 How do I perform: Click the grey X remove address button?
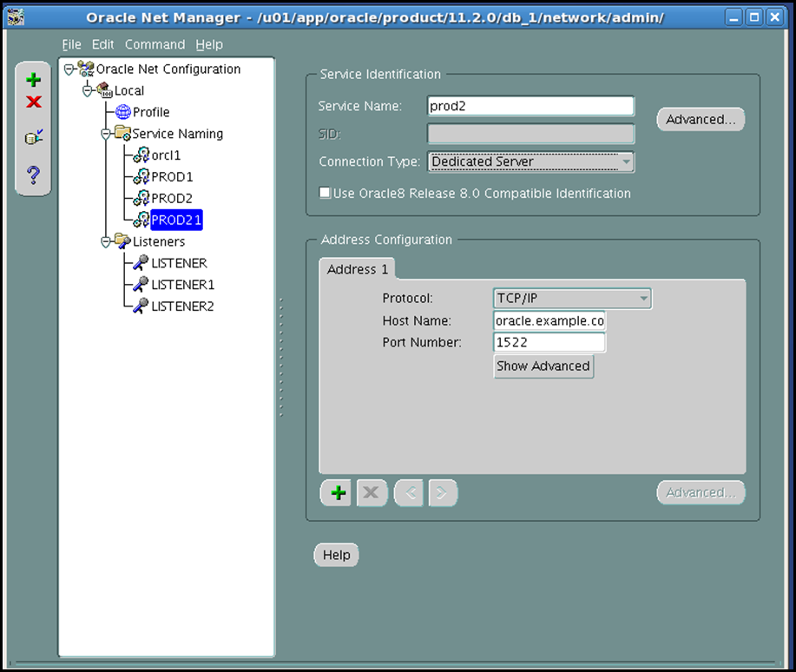[372, 492]
